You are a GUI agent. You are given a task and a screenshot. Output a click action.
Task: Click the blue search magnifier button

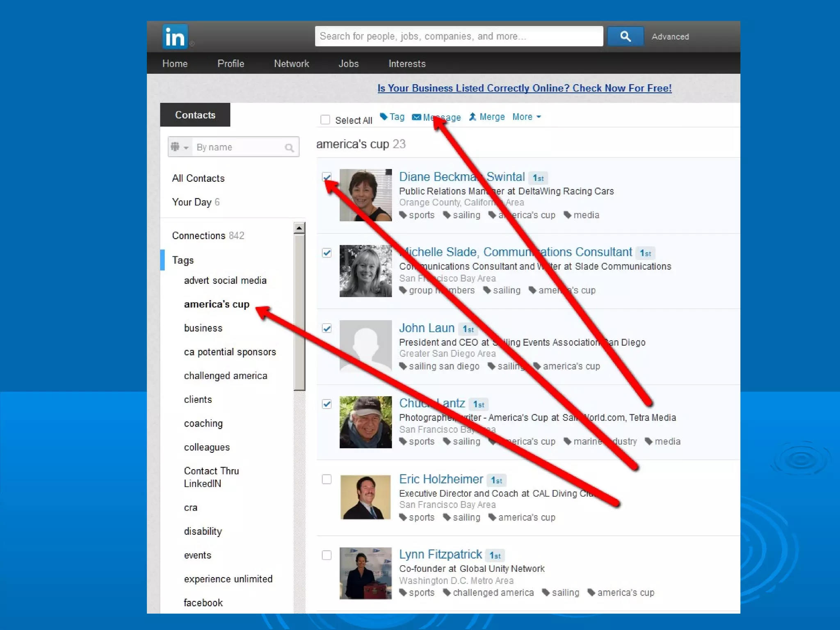[x=625, y=37]
